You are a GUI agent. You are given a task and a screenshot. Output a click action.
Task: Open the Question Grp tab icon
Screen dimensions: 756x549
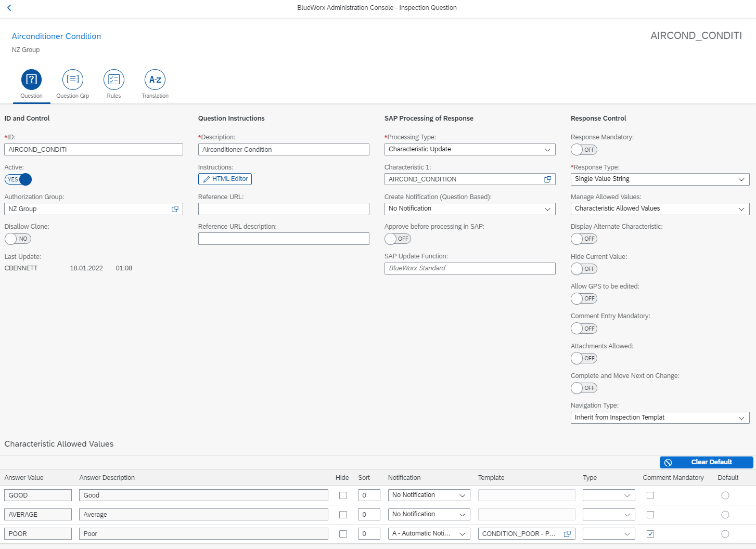click(x=73, y=80)
